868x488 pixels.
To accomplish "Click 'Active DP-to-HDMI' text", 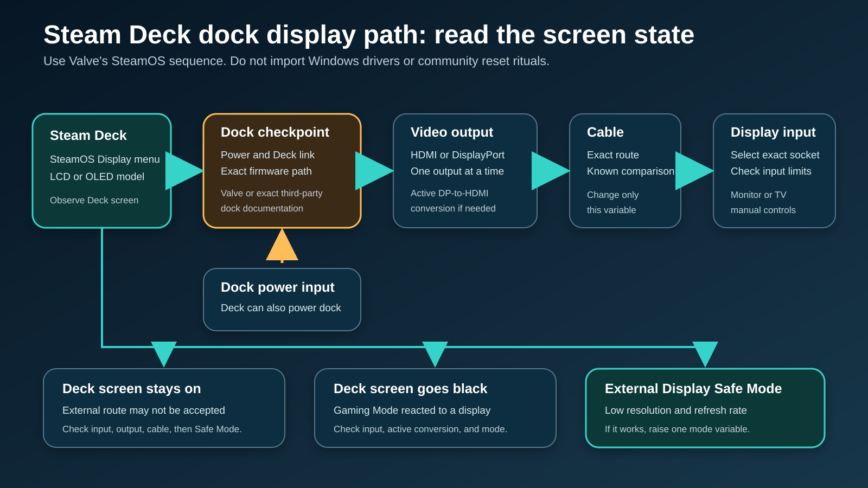I will 449,194.
